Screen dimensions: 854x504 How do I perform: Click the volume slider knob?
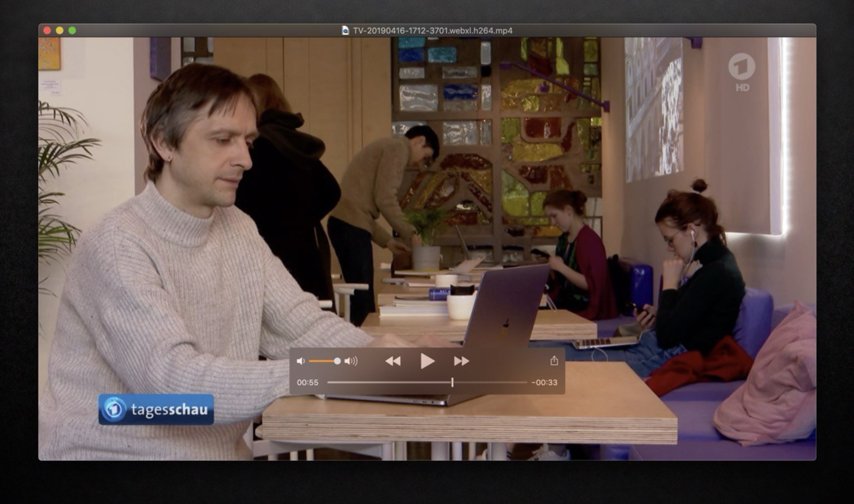337,361
